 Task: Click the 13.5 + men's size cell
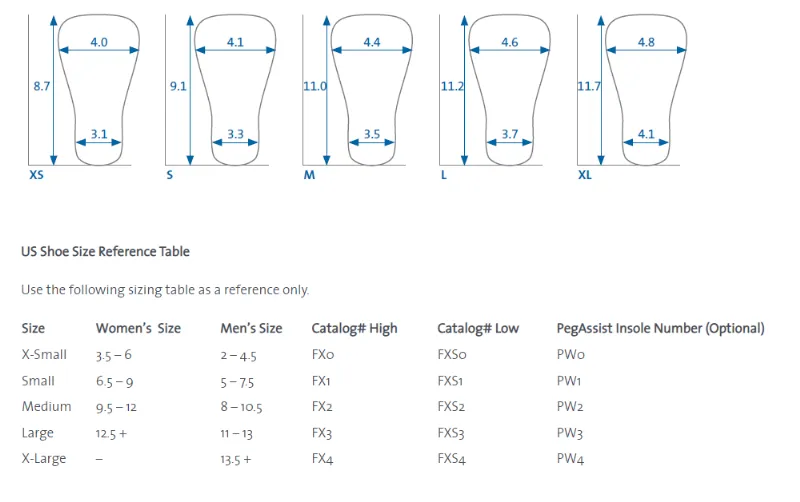(x=236, y=459)
